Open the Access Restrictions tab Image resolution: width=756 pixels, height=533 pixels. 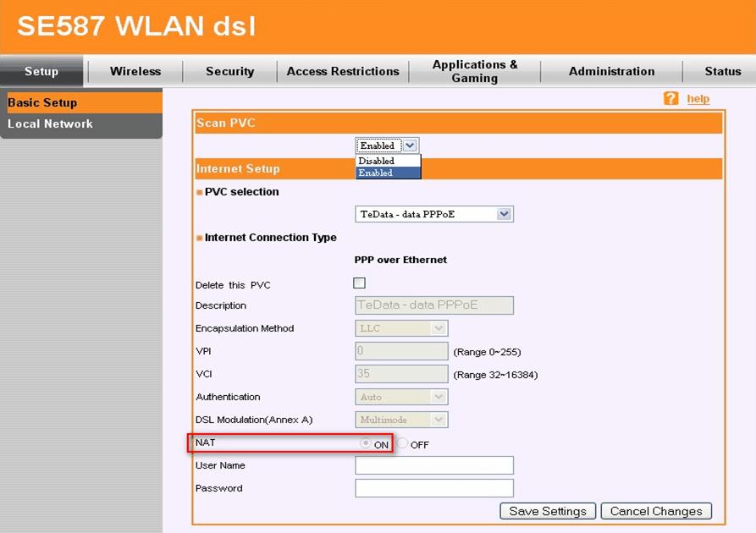point(342,71)
